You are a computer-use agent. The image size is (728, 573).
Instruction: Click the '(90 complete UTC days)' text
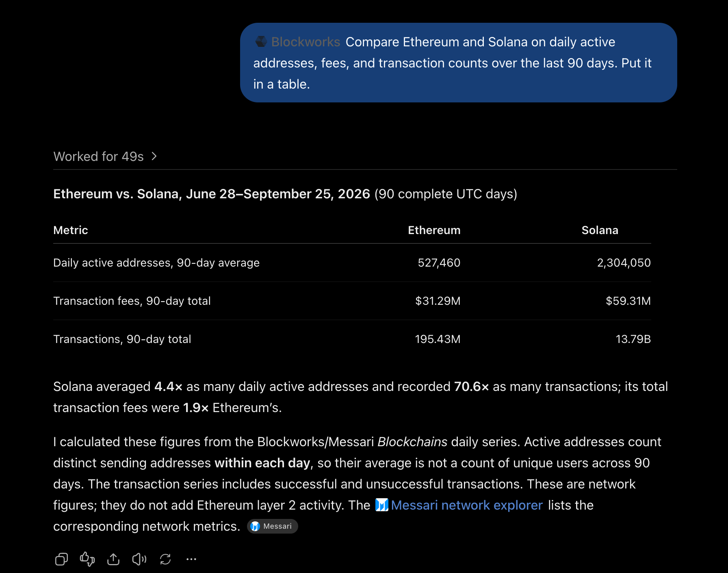446,194
